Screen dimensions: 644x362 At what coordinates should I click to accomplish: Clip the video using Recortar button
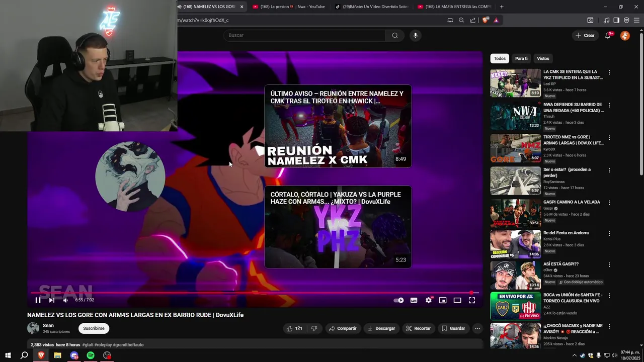click(x=418, y=328)
